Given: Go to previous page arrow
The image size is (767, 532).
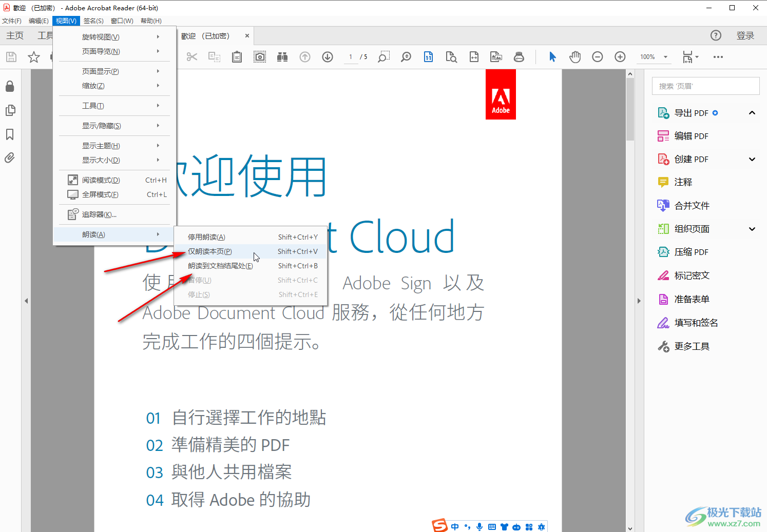Looking at the screenshot, I should 305,57.
